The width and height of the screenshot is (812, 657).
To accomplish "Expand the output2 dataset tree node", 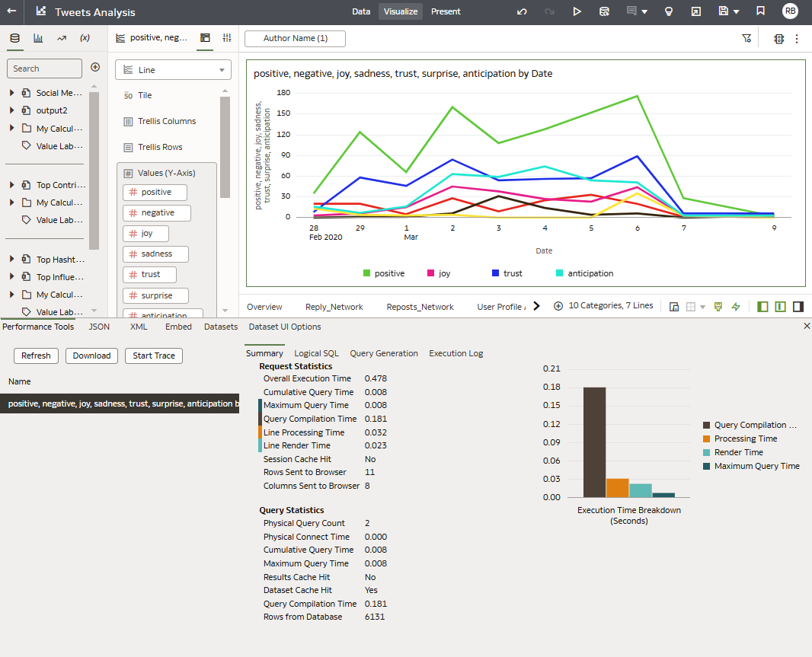I will click(12, 110).
